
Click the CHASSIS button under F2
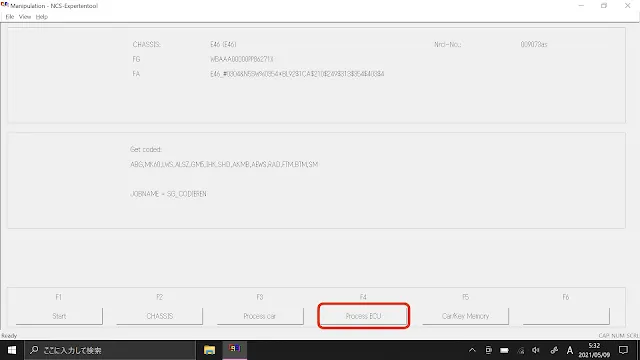point(160,316)
